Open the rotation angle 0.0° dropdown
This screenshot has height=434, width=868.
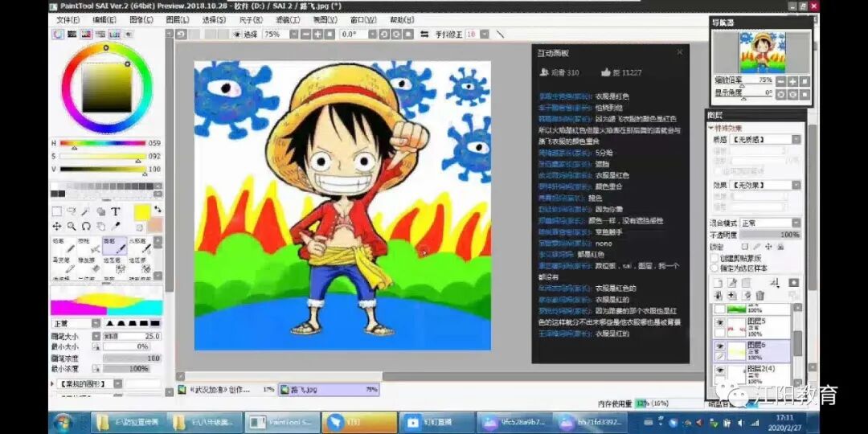[372, 34]
